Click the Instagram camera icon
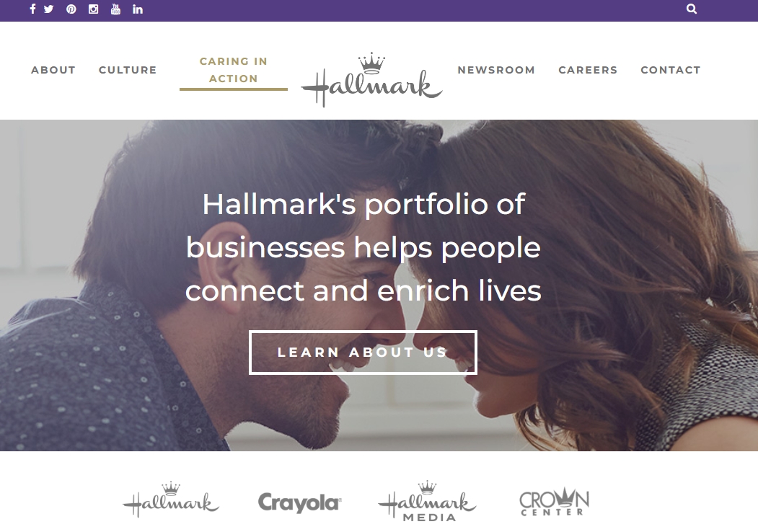Screen dimensions: 758x532 click(93, 9)
